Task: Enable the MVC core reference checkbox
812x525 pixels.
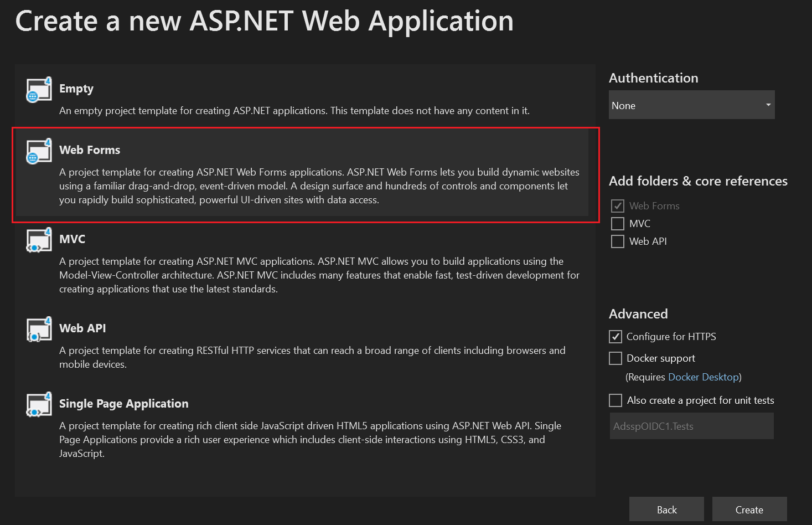Action: point(618,224)
